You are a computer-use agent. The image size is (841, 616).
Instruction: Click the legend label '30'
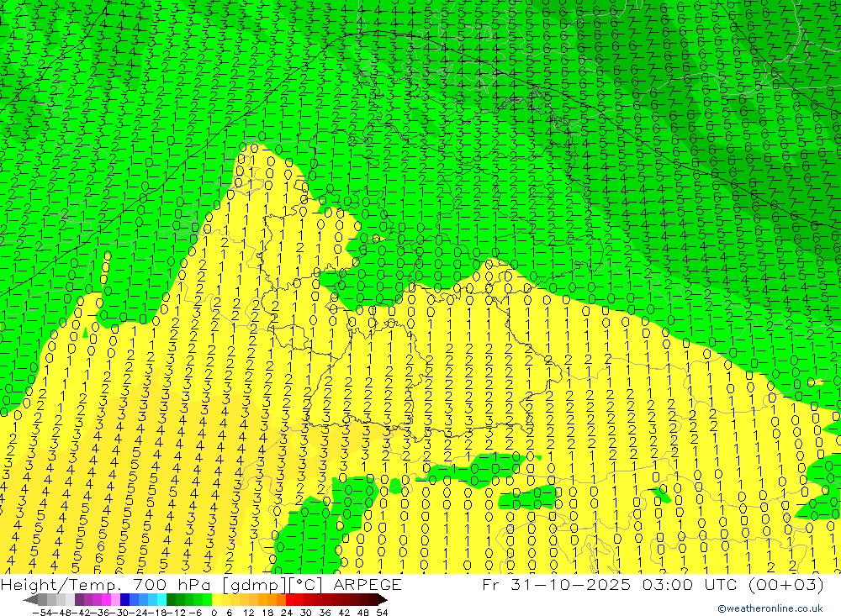[306, 613]
